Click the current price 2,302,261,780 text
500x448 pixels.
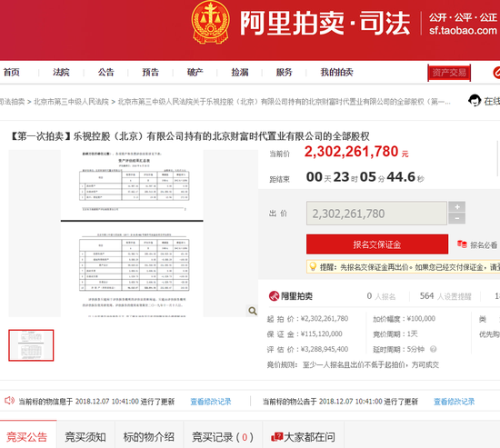tap(352, 152)
